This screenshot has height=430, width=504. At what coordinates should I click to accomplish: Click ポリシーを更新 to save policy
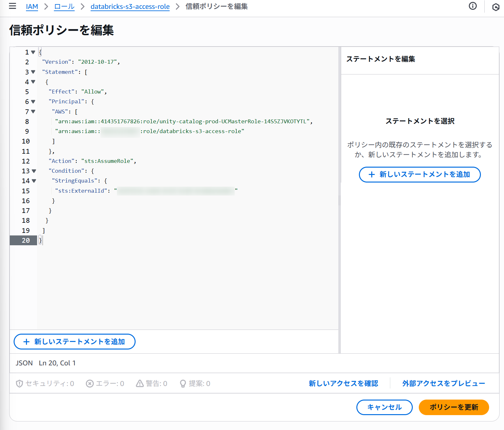coord(454,407)
